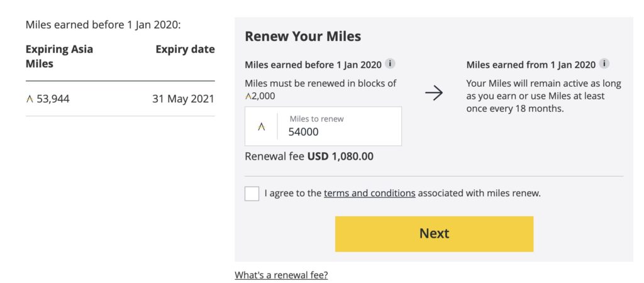
Task: Click the right-pointing arrow icon
Action: point(434,93)
